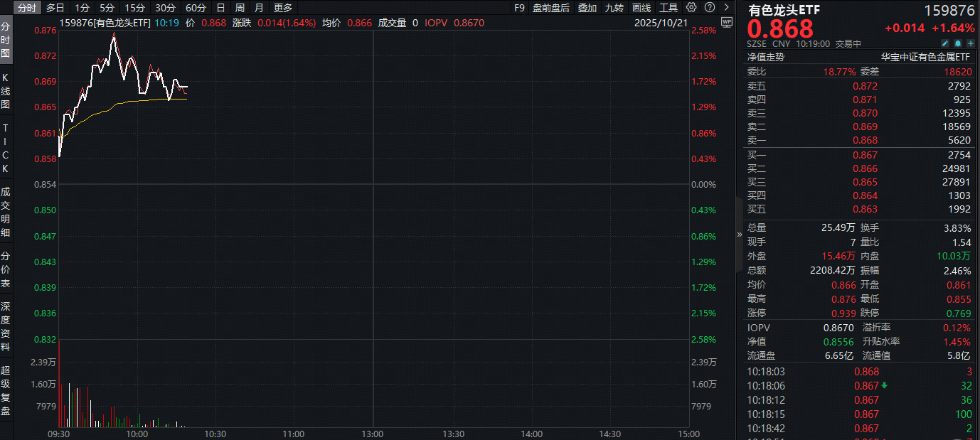Viewport: 980px width, 440px height.
Task: Expand the side panel arrow on chart edge
Action: pos(739,233)
